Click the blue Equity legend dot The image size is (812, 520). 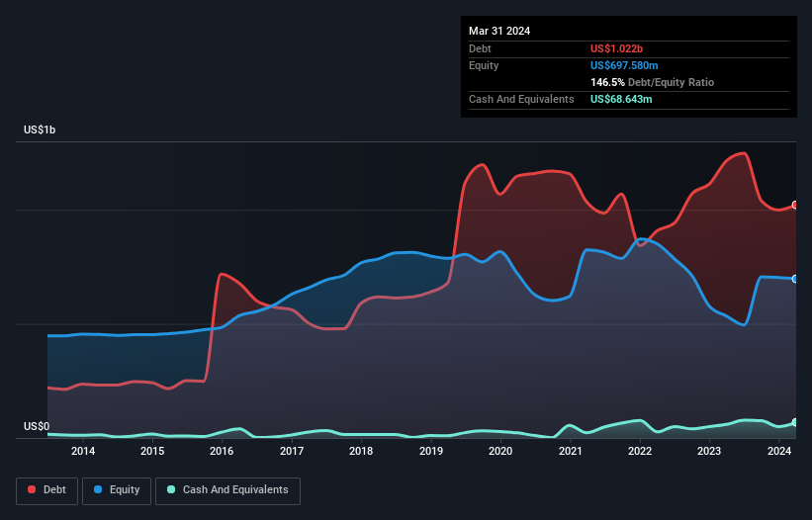tap(98, 489)
